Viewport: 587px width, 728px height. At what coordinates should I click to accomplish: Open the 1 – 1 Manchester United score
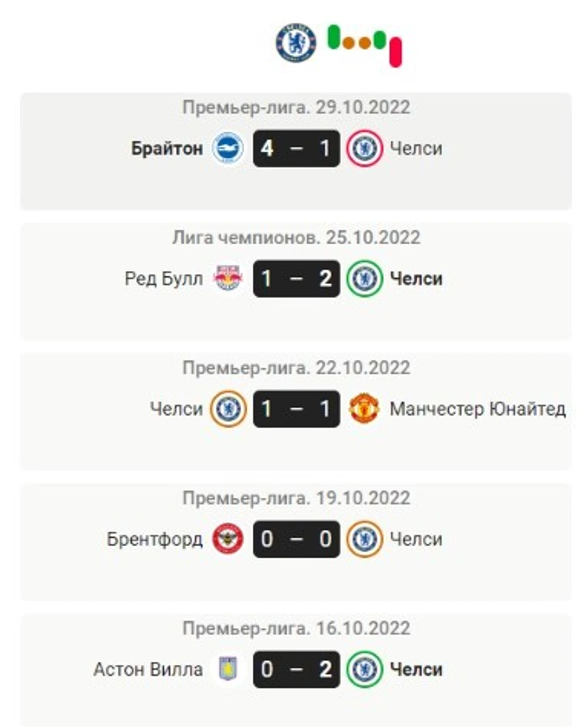pos(296,408)
